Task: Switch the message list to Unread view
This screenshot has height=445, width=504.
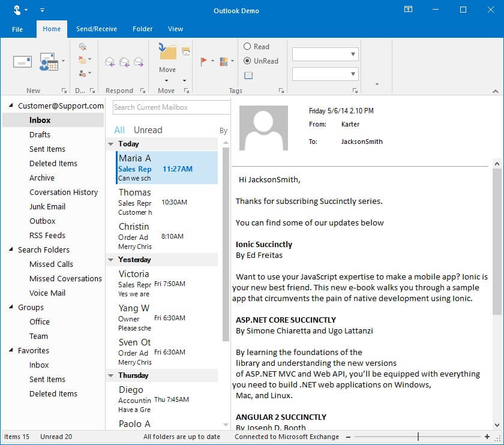Action: [148, 130]
